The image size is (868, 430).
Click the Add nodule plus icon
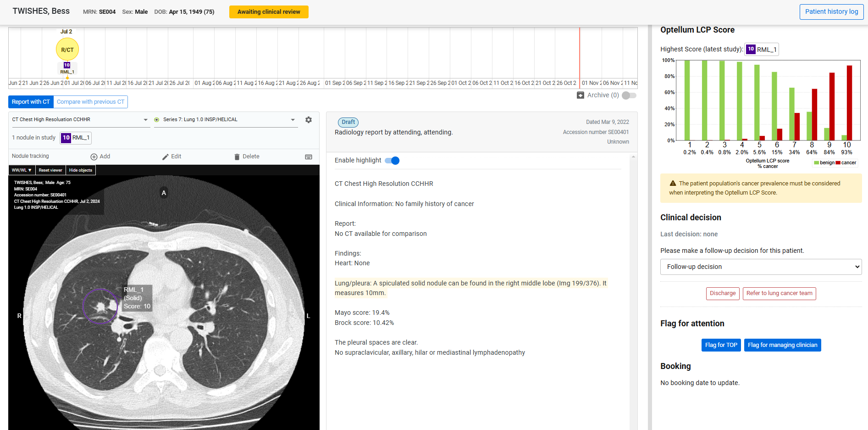tap(94, 157)
